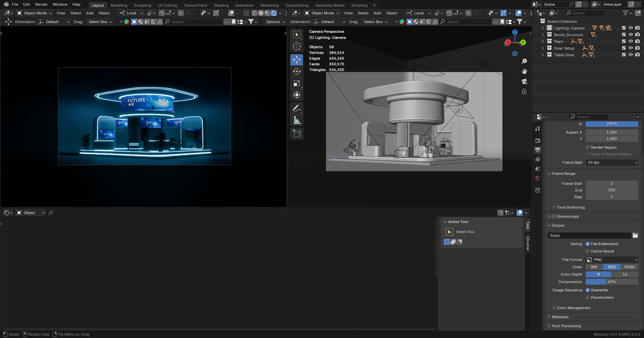This screenshot has height=338, width=644.
Task: Set color mode to BW
Action: (594, 267)
